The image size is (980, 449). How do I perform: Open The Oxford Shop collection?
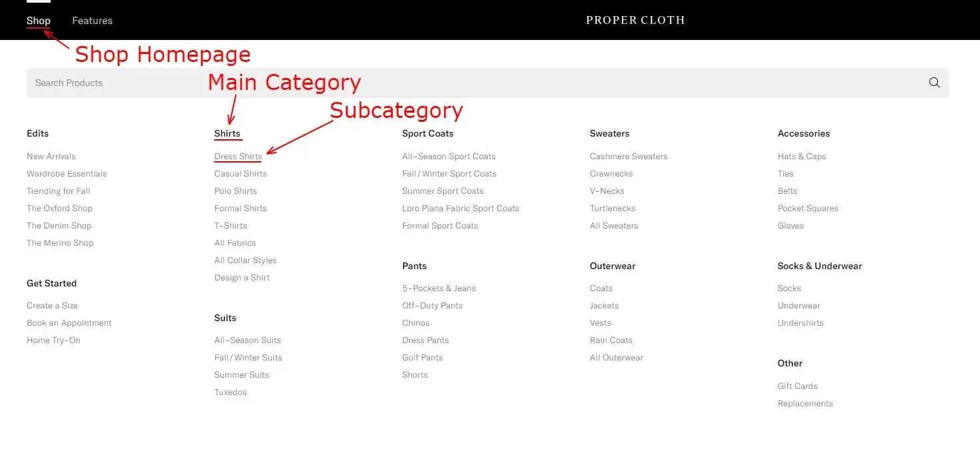(59, 208)
